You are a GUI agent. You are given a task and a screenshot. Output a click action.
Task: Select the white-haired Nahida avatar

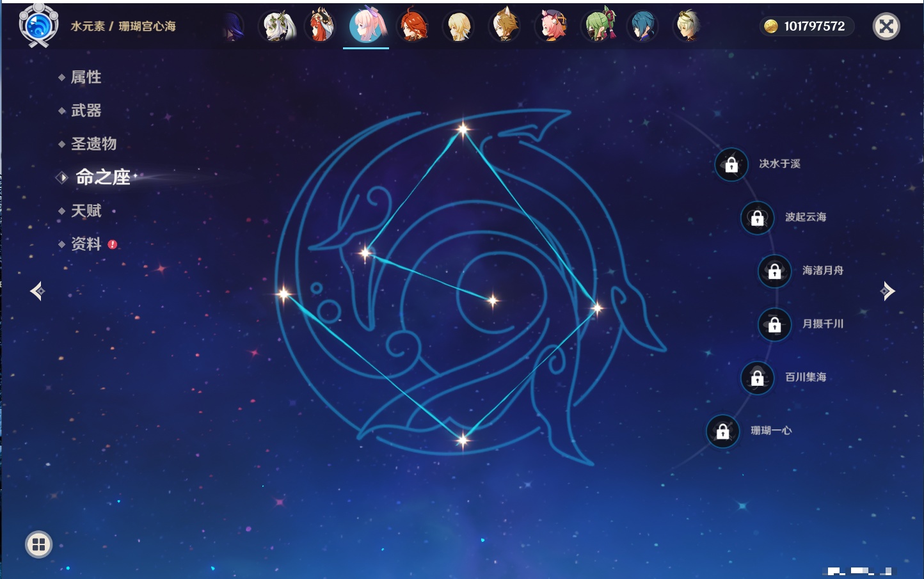[x=278, y=26]
